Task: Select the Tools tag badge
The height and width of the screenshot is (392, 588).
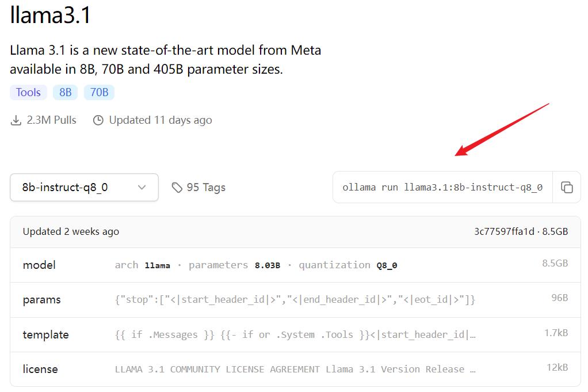Action: [28, 92]
